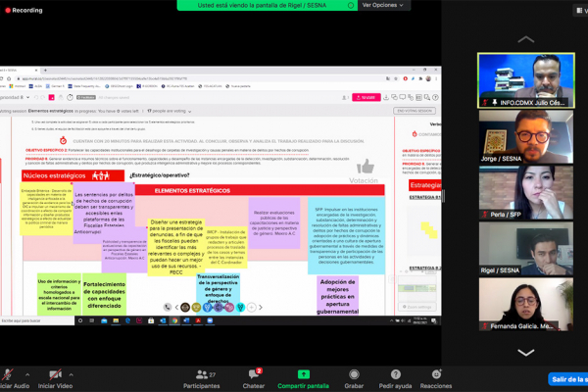Start recording with Grabar
Viewport: 588px width, 392px height.
click(x=354, y=378)
